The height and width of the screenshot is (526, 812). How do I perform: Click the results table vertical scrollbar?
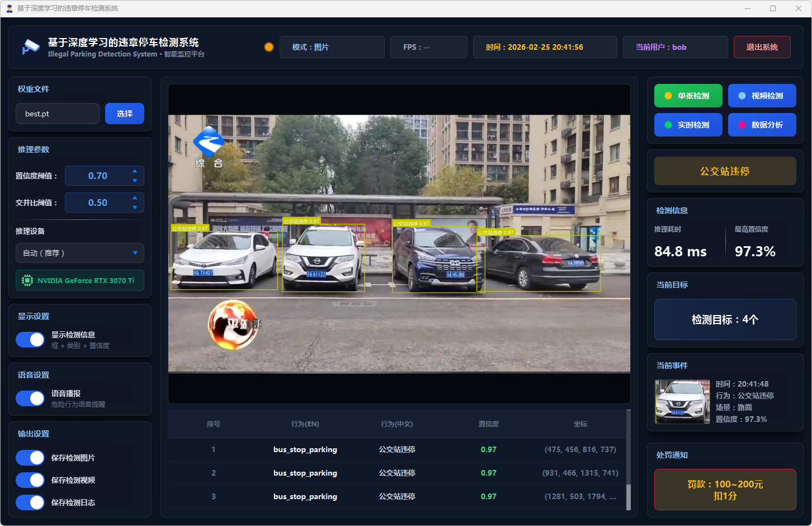coord(628,497)
